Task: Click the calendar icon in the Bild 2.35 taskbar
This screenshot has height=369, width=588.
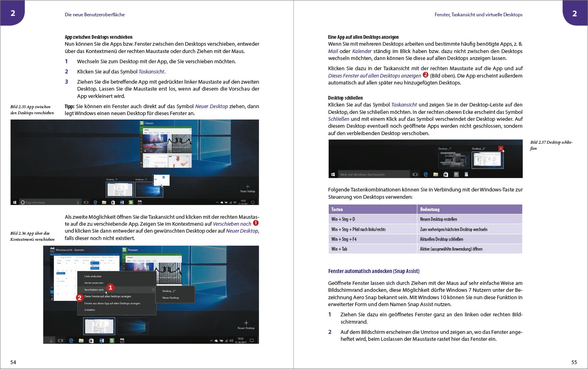Action: (140, 202)
